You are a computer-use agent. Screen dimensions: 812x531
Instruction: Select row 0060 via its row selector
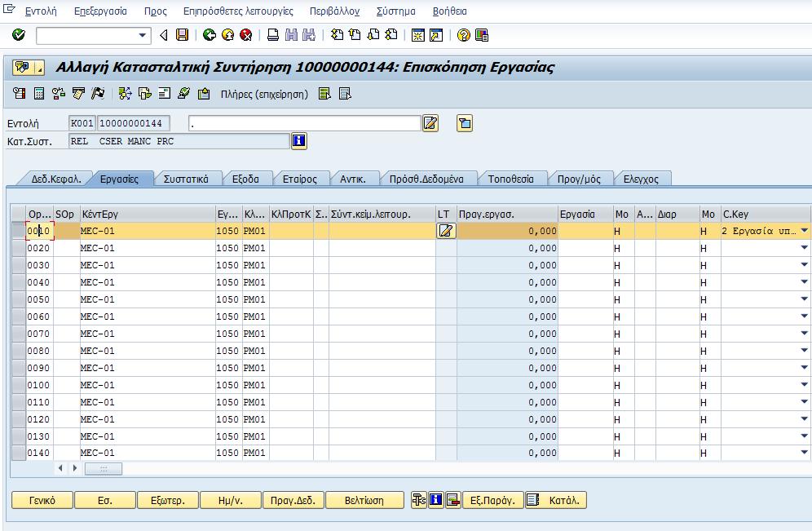[x=19, y=316]
